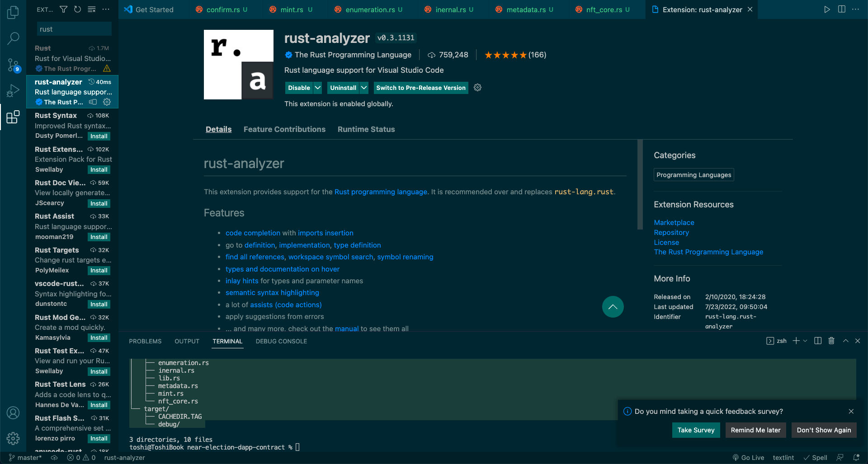This screenshot has width=868, height=464.
Task: Click the rust-analyzer list item manage gear
Action: coord(107,102)
